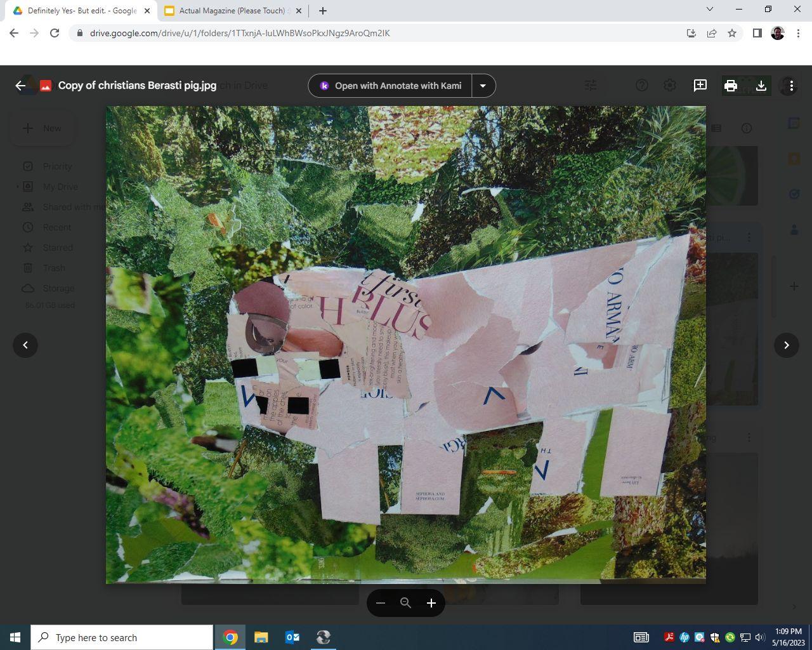Open File Explorer from the taskbar
812x650 pixels.
tap(261, 637)
